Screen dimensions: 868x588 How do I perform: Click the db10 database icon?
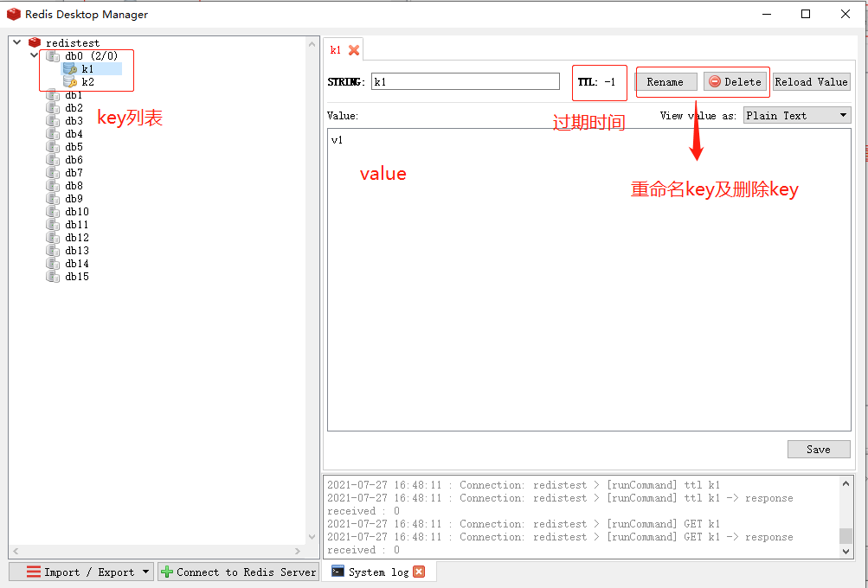click(53, 212)
